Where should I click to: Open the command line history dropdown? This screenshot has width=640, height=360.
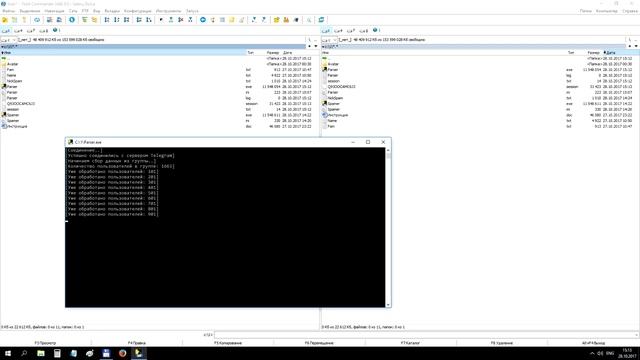[636, 335]
